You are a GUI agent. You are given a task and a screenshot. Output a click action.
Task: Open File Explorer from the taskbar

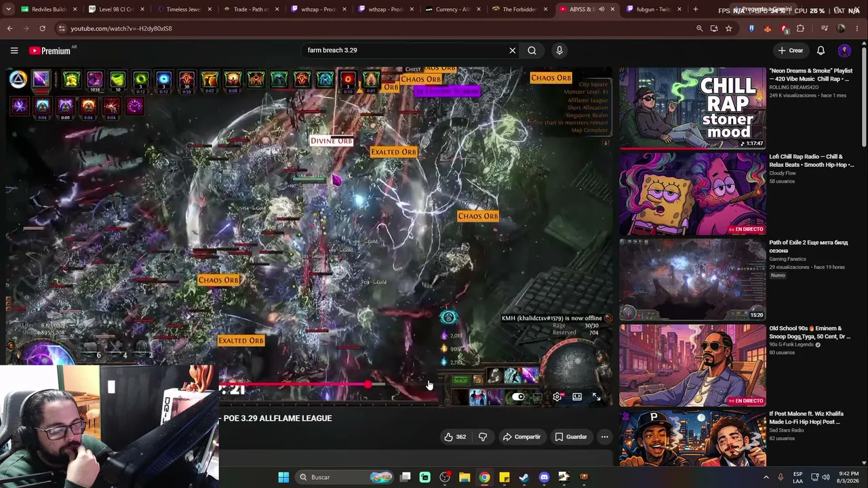click(465, 477)
